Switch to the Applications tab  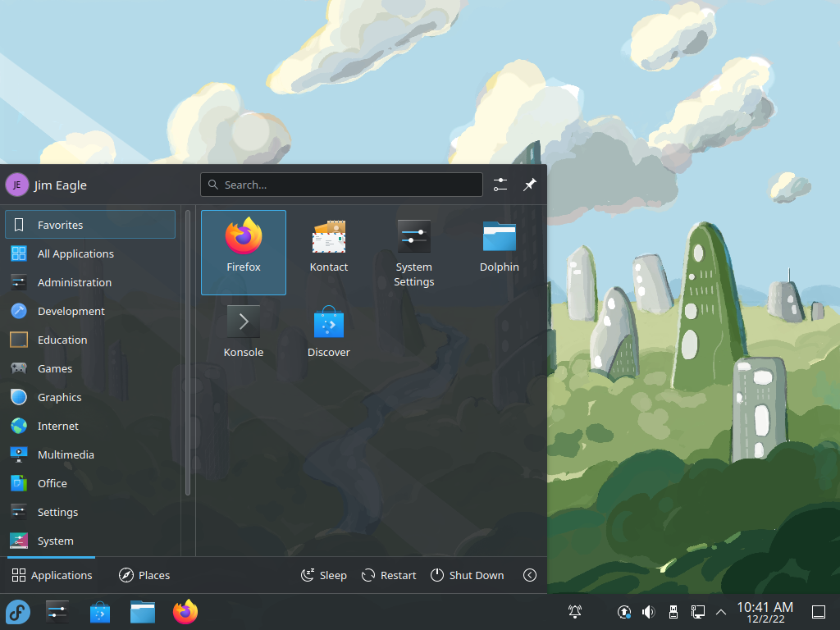point(52,575)
